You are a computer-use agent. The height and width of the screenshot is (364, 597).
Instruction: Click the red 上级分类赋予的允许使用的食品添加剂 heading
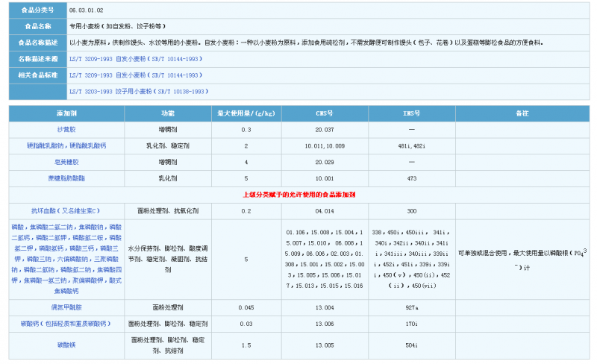299,195
